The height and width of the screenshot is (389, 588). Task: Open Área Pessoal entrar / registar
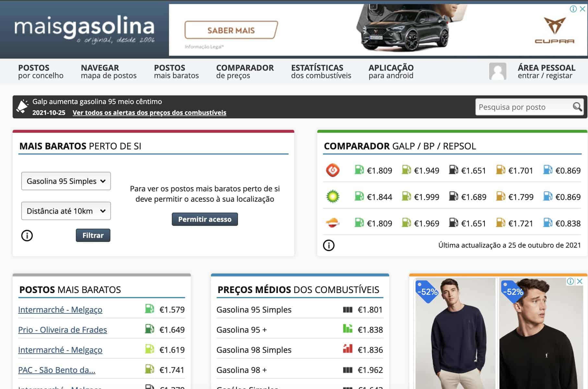[x=546, y=71]
